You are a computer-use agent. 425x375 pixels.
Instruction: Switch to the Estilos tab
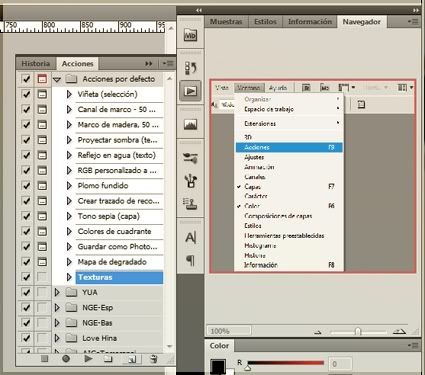tap(265, 22)
